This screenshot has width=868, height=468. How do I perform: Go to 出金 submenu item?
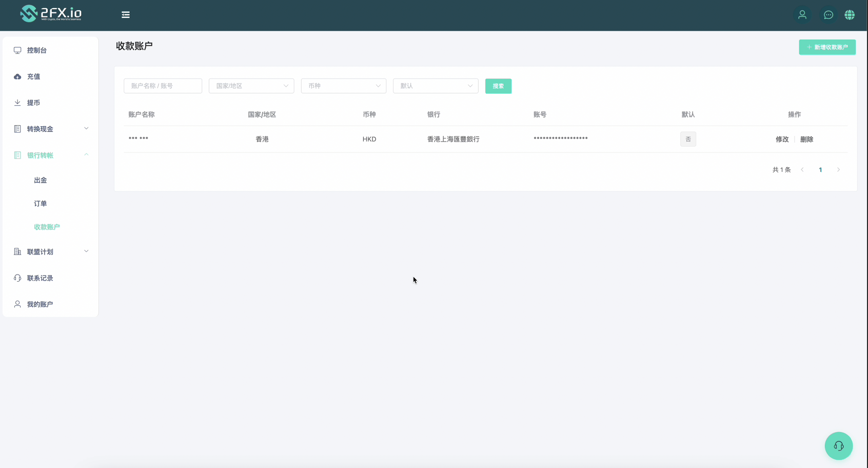41,180
